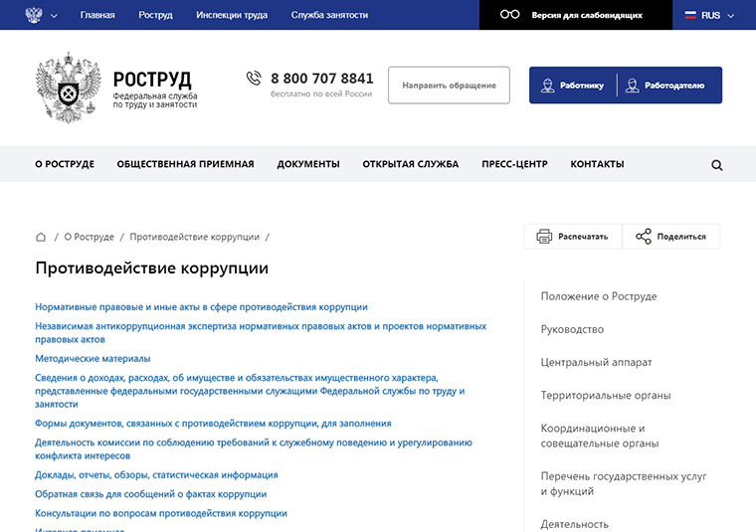Image resolution: width=756 pixels, height=532 pixels.
Task: Open Независимая антикоррупционная экспертиза link
Action: click(261, 333)
